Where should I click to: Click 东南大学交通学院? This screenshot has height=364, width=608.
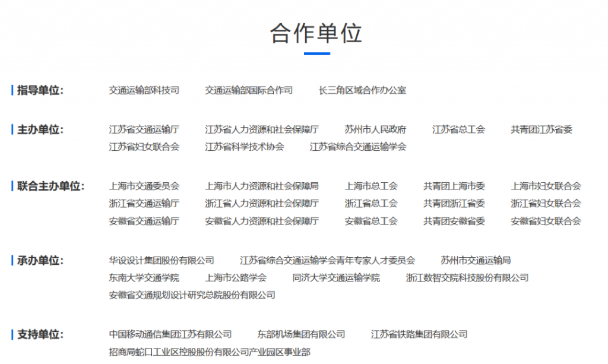[144, 278]
